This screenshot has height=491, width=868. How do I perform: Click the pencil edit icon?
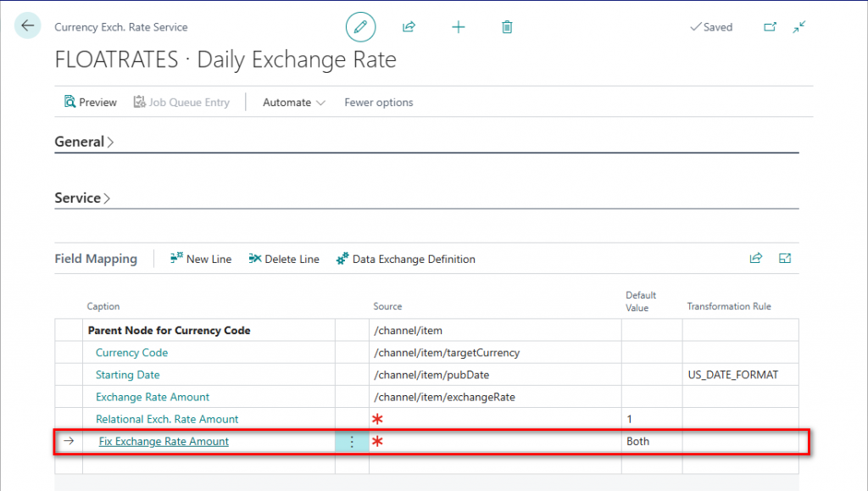point(360,27)
